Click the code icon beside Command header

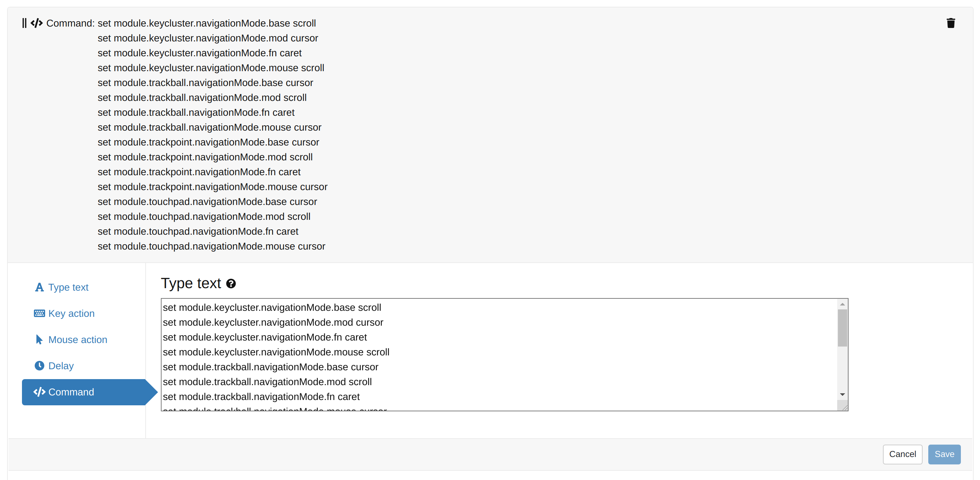pyautogui.click(x=36, y=23)
